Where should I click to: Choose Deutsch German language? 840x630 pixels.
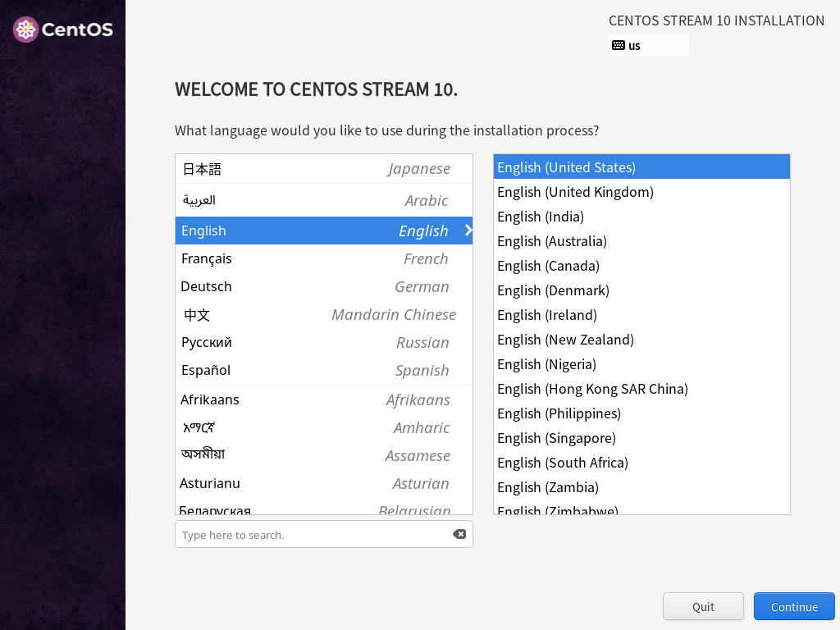[x=323, y=286]
